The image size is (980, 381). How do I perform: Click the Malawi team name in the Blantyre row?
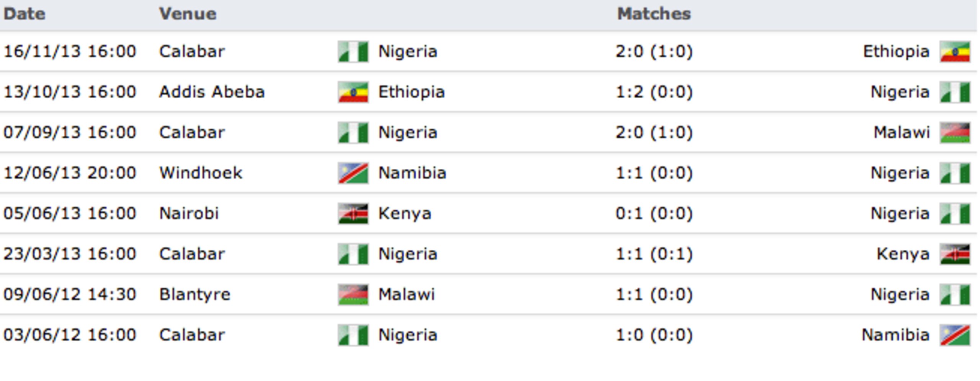pyautogui.click(x=407, y=295)
